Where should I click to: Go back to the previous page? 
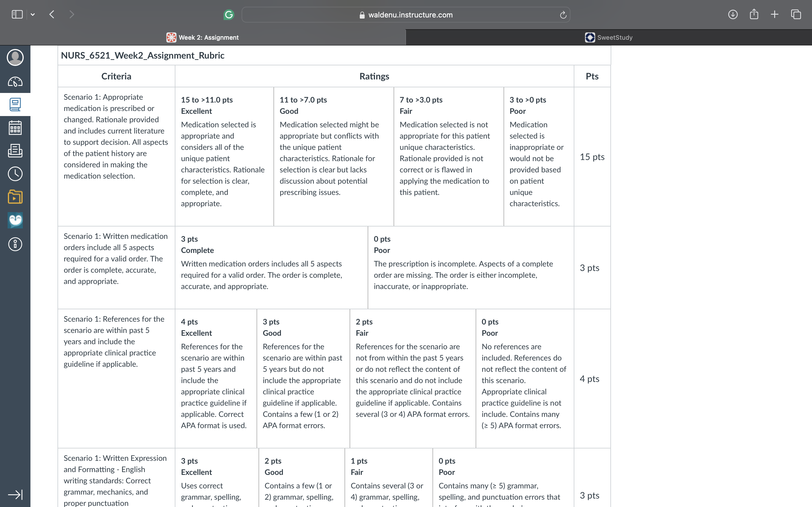coord(52,14)
